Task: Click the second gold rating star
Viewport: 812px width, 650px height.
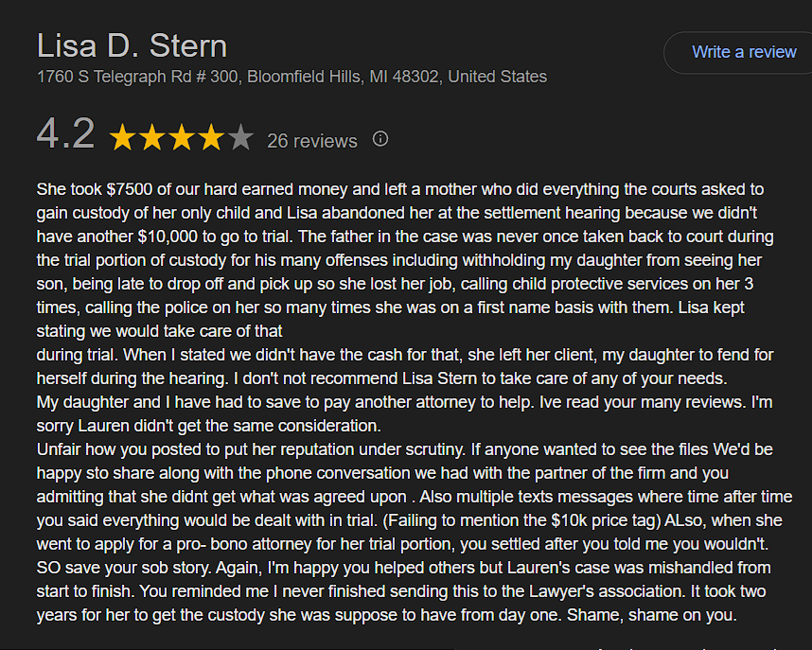Action: [x=152, y=138]
